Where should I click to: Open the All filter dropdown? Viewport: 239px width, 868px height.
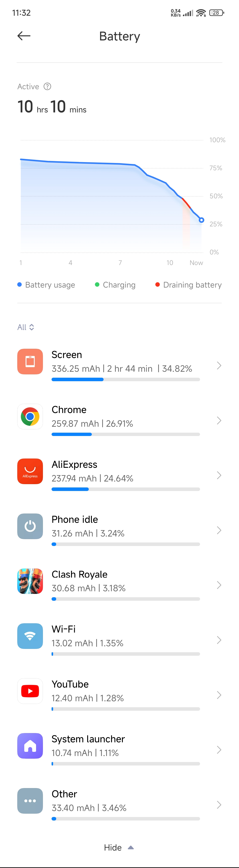coord(26,327)
